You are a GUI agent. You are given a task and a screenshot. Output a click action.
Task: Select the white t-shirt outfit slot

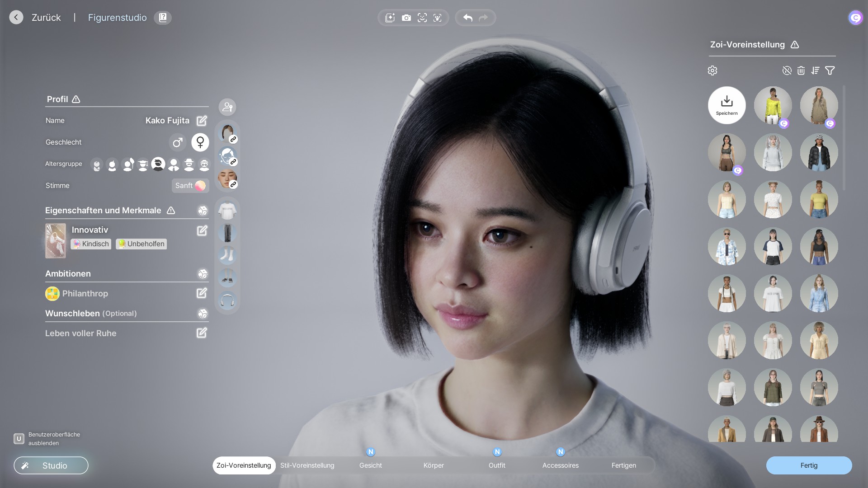point(227,211)
